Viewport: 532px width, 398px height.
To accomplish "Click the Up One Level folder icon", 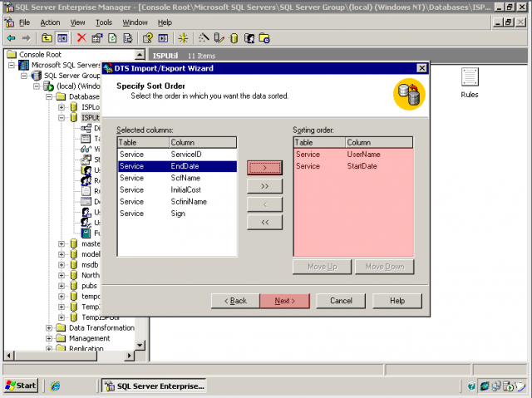I will tap(47, 37).
